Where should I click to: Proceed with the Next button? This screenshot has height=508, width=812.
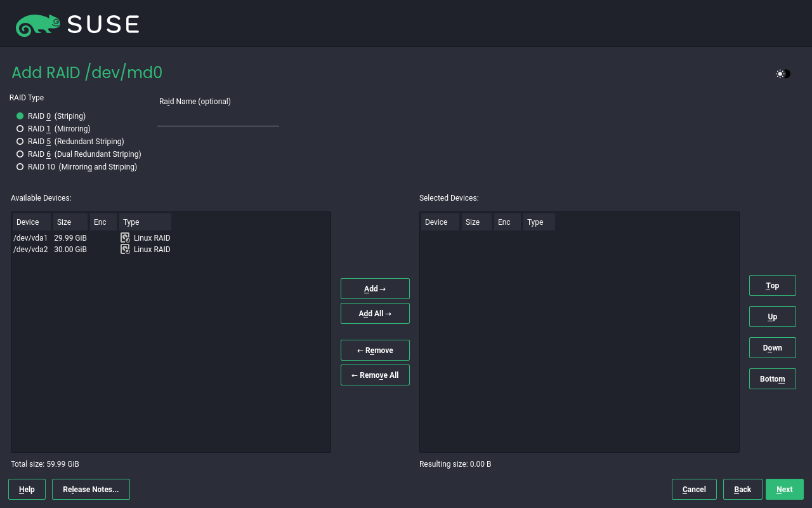(x=784, y=490)
